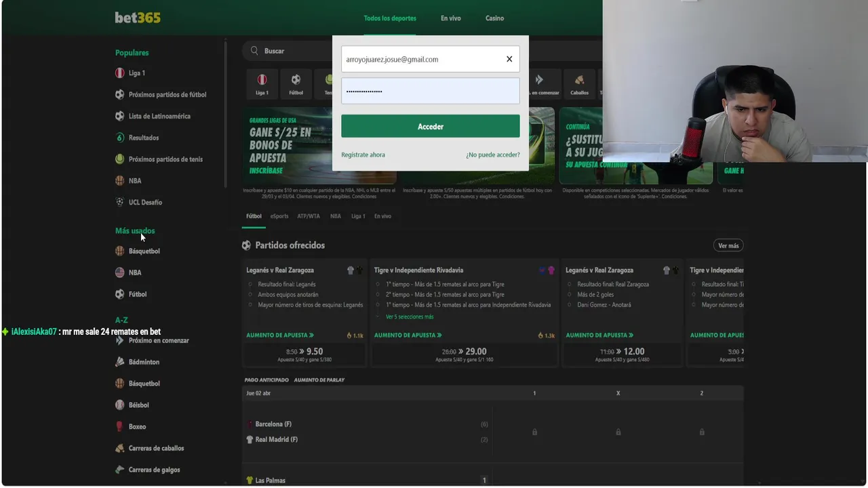This screenshot has width=868, height=488.
Task: Clear the email field with X
Action: (x=509, y=59)
